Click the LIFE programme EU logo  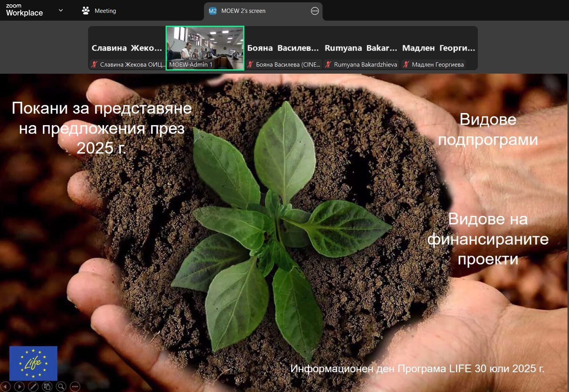(33, 363)
